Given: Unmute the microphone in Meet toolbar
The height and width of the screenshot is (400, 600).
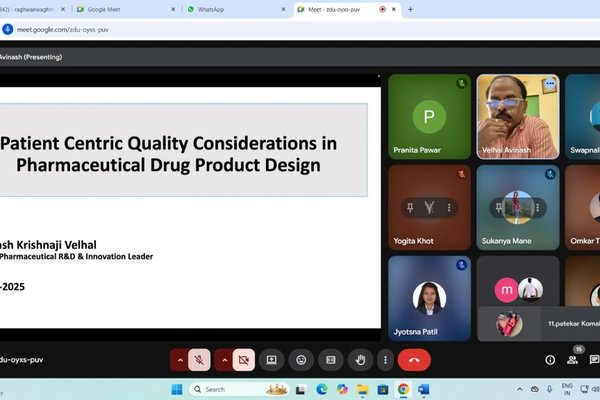Looking at the screenshot, I should click(200, 359).
